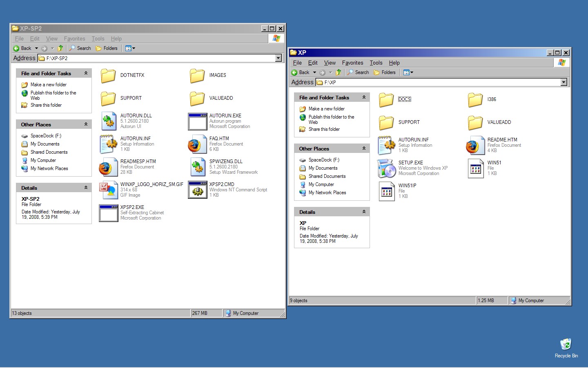588x368 pixels.
Task: Select the SPWIZENG.DLL file icon
Action: [197, 167]
